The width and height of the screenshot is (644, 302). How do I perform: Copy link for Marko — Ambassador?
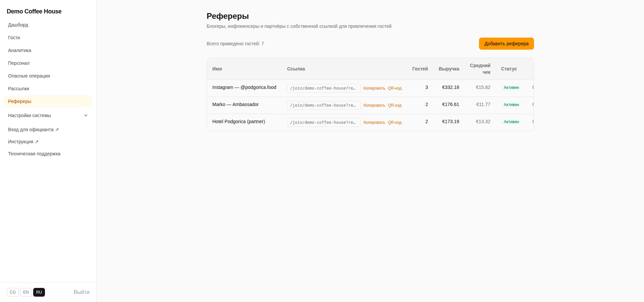[x=374, y=105]
